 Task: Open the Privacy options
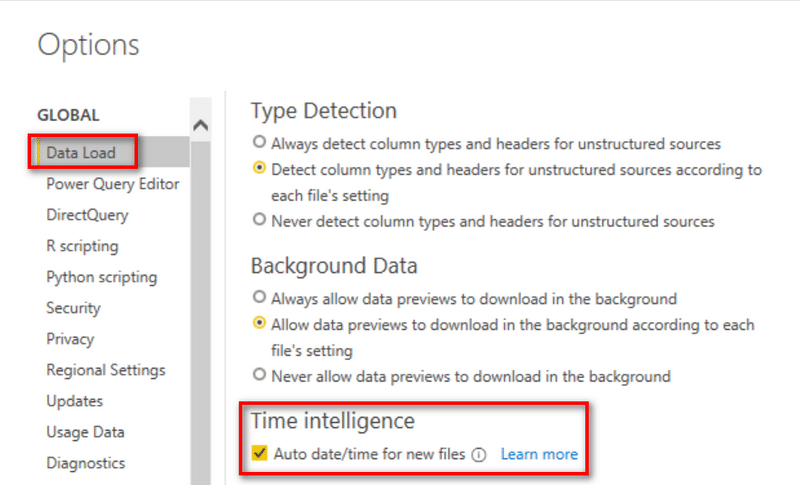pos(70,339)
